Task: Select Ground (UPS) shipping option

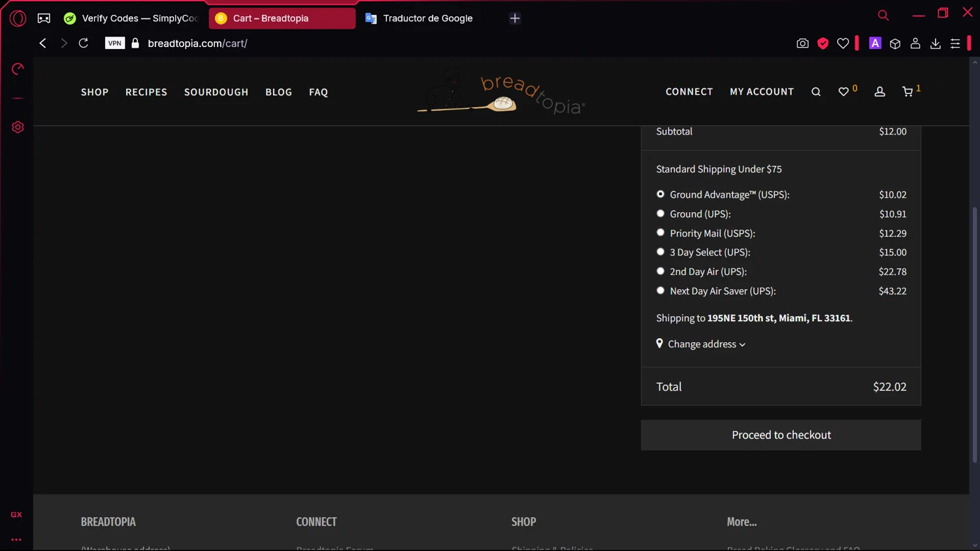Action: (661, 213)
